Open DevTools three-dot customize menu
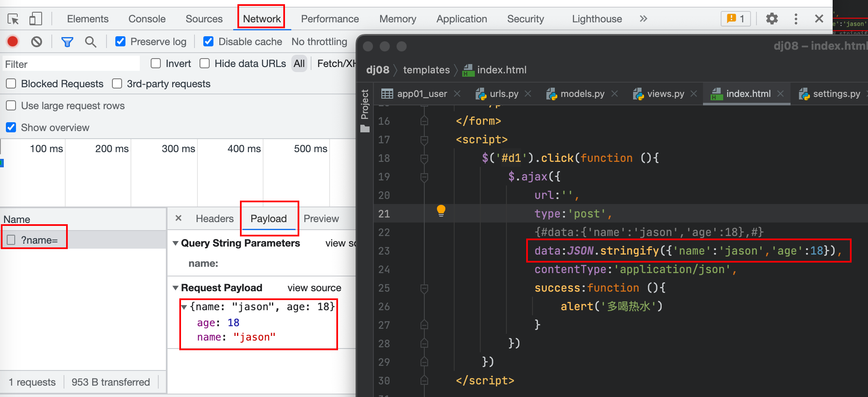Viewport: 868px width, 397px height. pyautogui.click(x=796, y=19)
